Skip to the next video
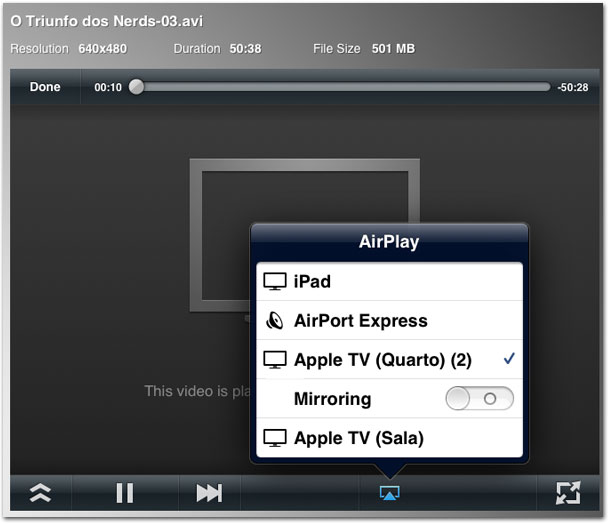Image resolution: width=610 pixels, height=524 pixels. coord(209,493)
